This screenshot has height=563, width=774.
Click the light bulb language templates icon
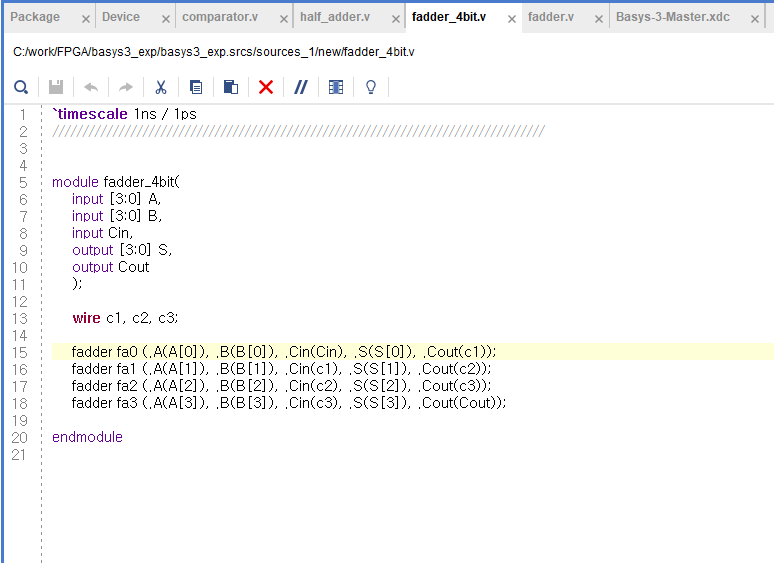click(371, 87)
